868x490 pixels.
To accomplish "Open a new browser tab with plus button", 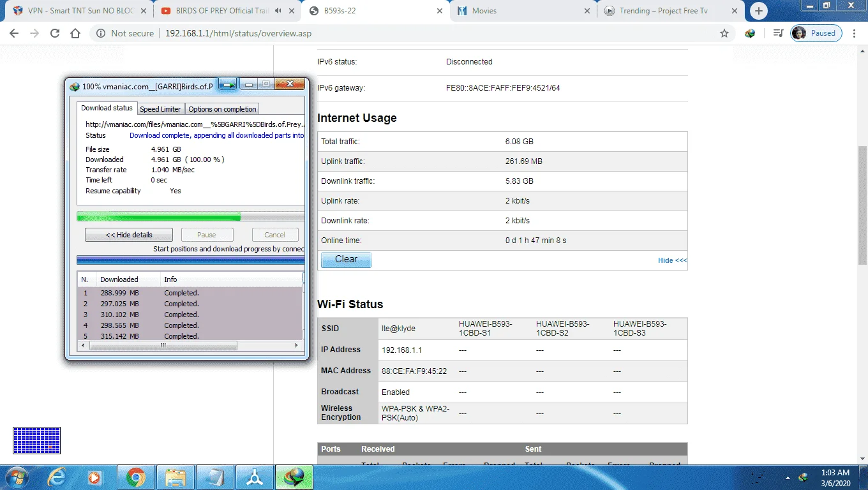I will 759,11.
